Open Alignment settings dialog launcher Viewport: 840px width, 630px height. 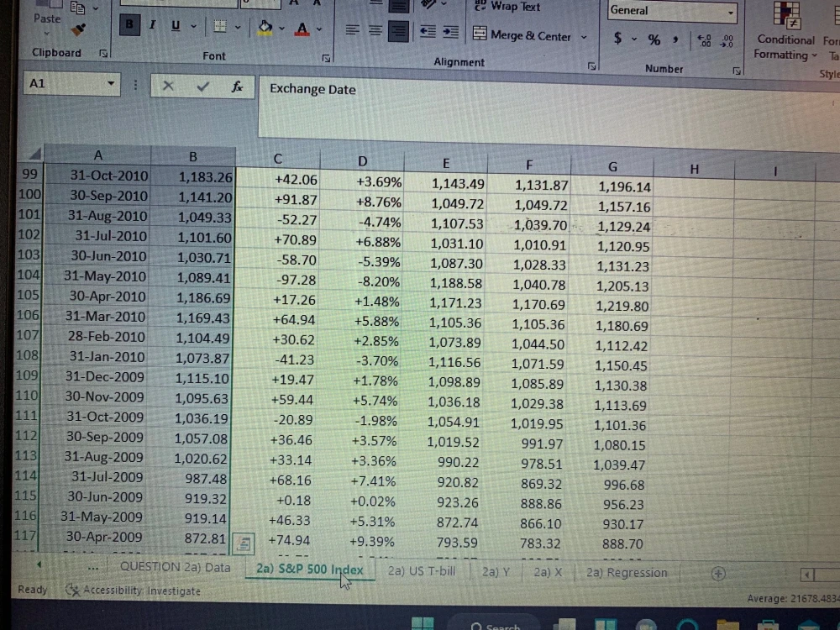click(x=592, y=66)
